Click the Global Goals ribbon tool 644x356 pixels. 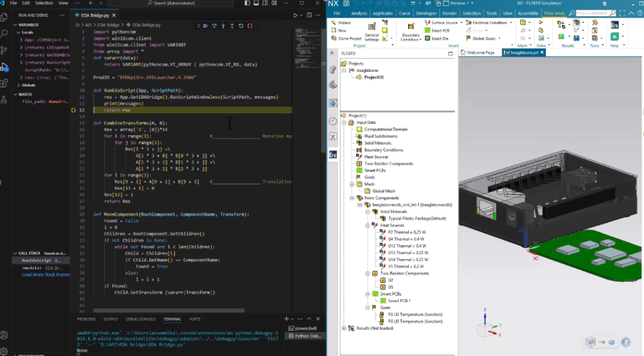[x=480, y=38]
